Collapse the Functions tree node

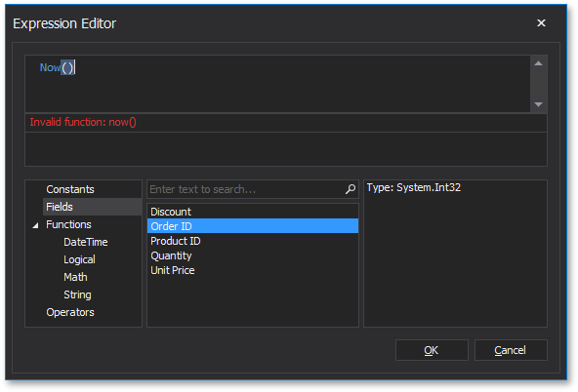tap(35, 225)
